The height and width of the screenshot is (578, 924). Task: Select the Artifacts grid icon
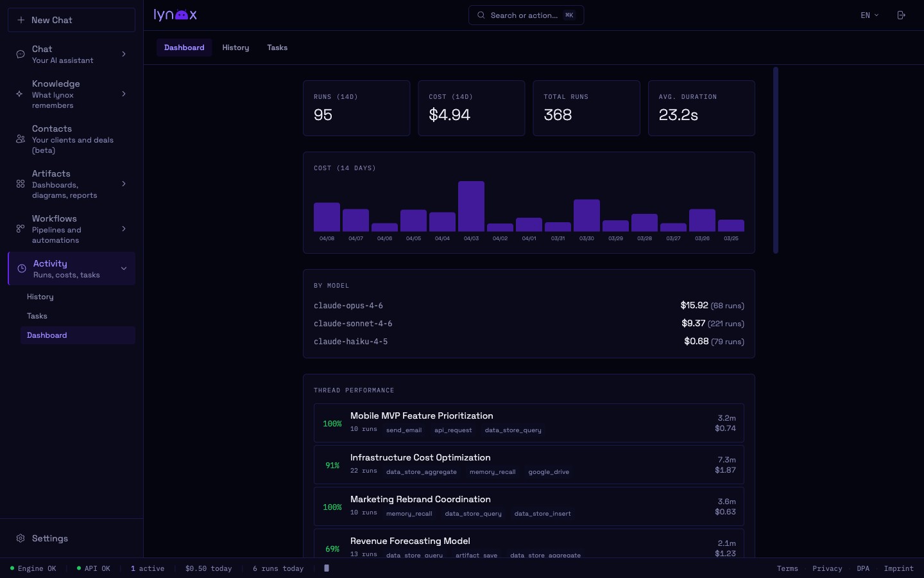[x=20, y=184]
